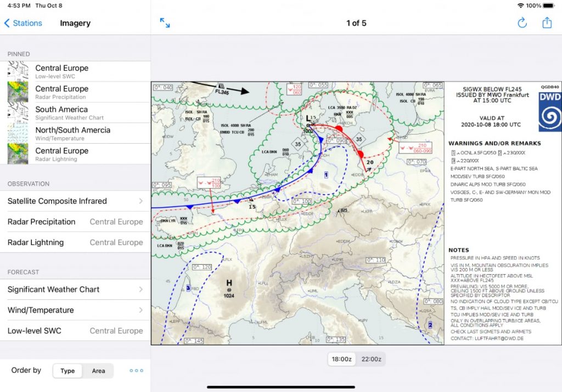Open pinned North/South America Wind/Temperature
562x392 pixels.
click(x=75, y=134)
